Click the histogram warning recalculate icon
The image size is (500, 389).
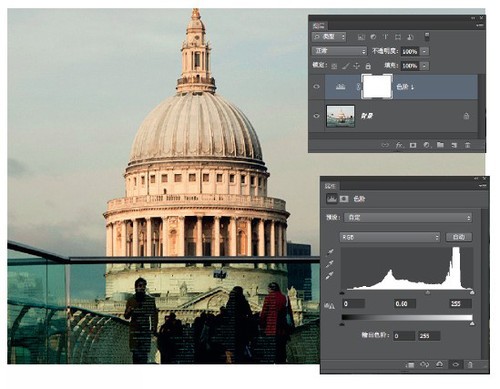pyautogui.click(x=330, y=306)
